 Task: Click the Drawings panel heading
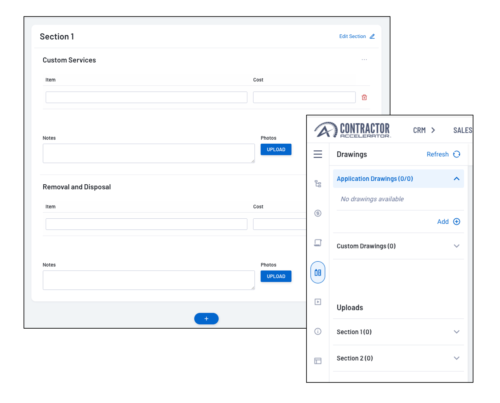click(352, 154)
